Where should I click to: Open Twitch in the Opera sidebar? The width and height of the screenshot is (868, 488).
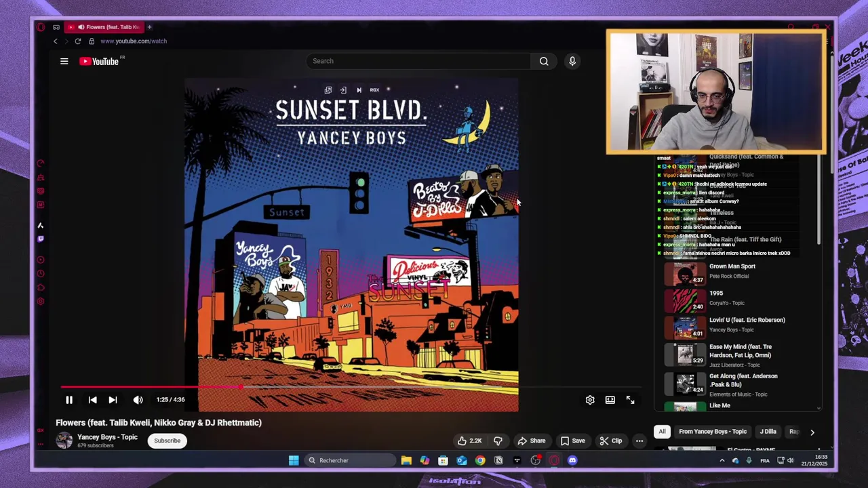tap(41, 239)
